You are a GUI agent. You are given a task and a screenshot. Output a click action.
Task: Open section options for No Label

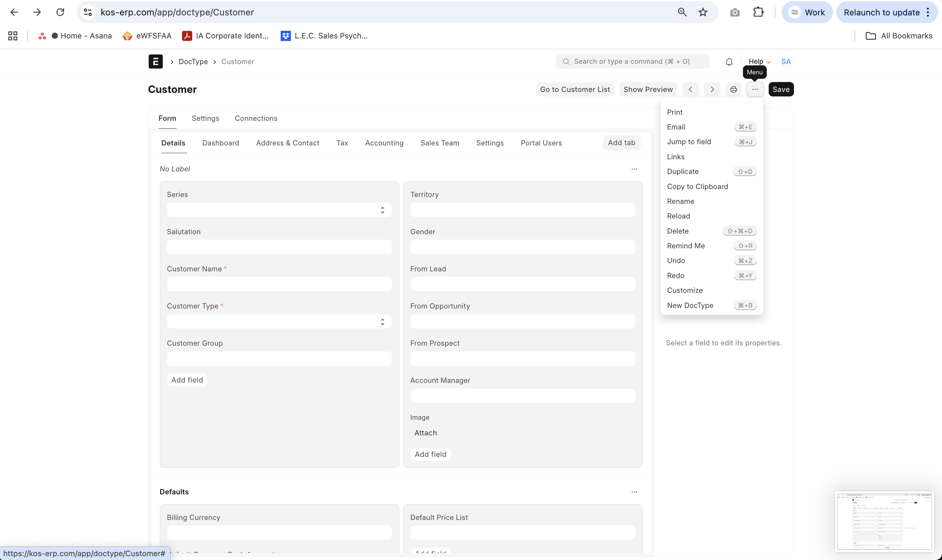coord(634,169)
